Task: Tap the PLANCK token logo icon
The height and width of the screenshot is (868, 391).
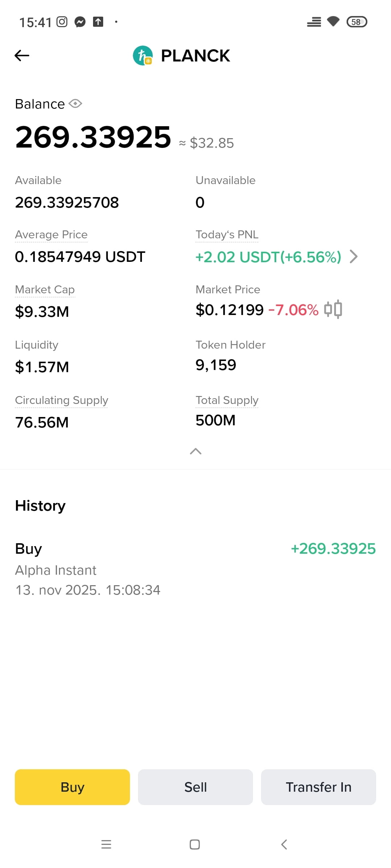Action: (143, 55)
